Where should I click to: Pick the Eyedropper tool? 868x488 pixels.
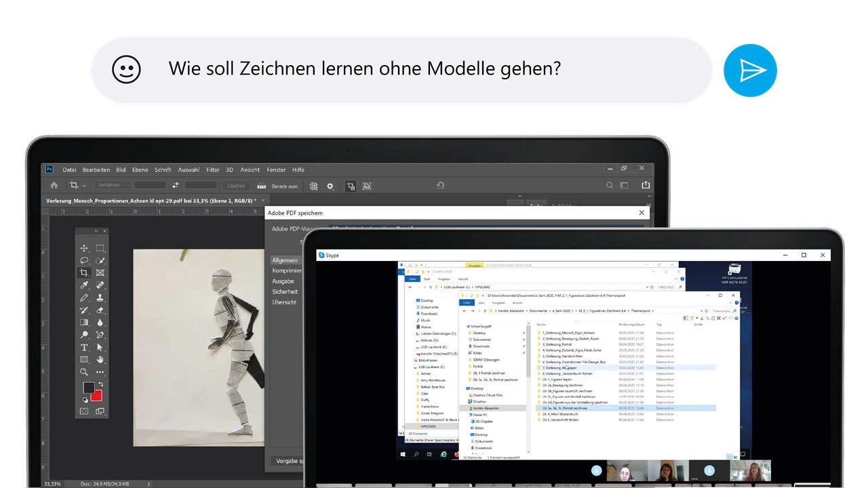(x=84, y=285)
